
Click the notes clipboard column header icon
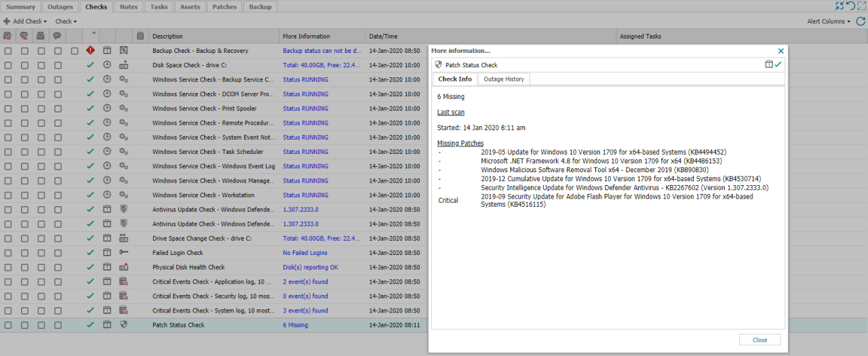[x=140, y=36]
